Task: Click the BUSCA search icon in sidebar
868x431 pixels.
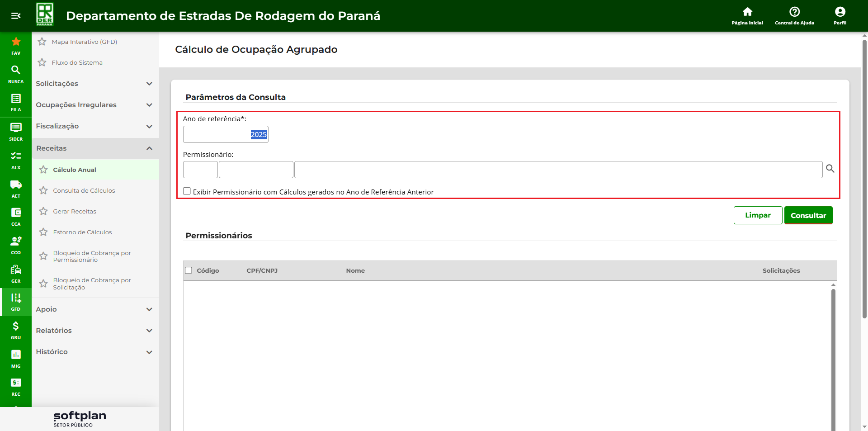Action: pyautogui.click(x=16, y=70)
